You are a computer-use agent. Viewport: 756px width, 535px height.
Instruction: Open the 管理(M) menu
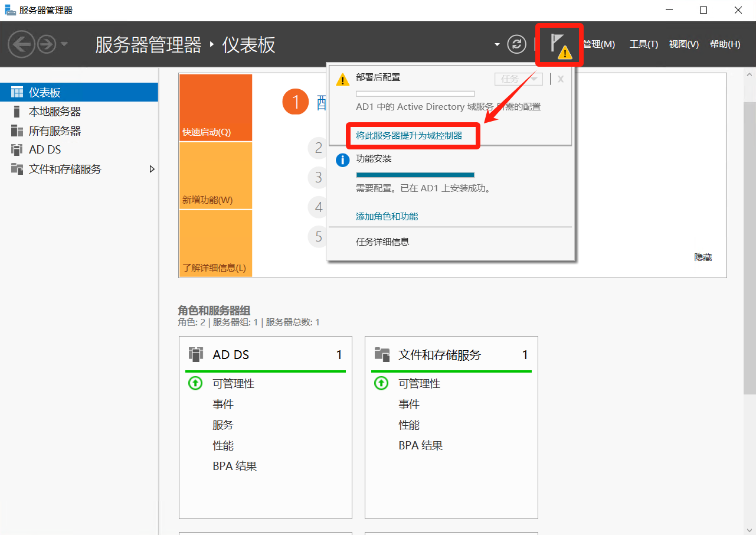coord(598,44)
